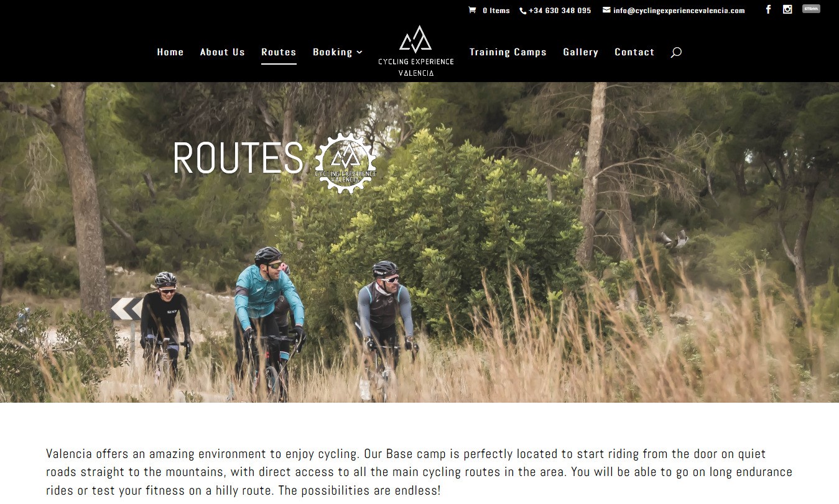Open the About Us page
The image size is (839, 504).
(223, 52)
